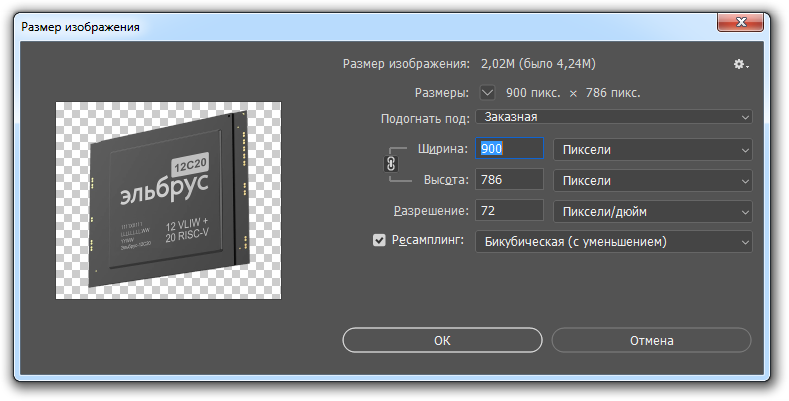Open the Бикубическая resampling method dropdown
Image resolution: width=789 pixels, height=401 pixels.
click(613, 242)
